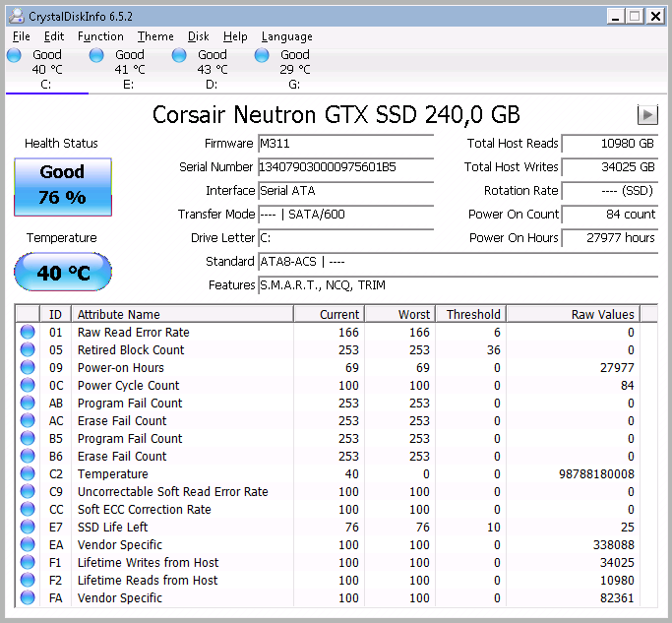This screenshot has height=623, width=672.
Task: Click status icon for Power-on Hours row
Action: click(x=28, y=367)
